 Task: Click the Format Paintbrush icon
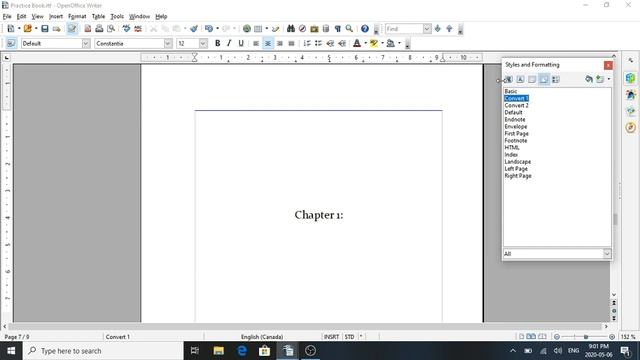coord(194,29)
